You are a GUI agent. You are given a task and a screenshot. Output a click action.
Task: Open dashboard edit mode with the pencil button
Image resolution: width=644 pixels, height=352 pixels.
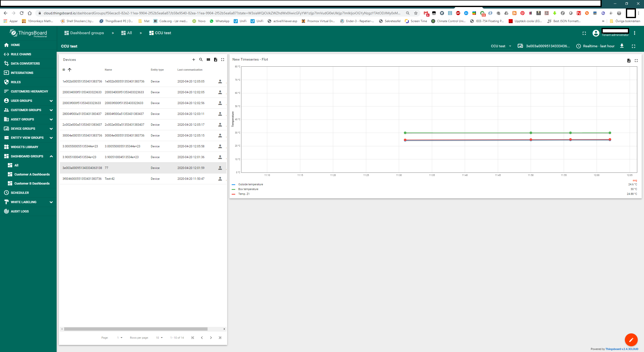click(631, 340)
